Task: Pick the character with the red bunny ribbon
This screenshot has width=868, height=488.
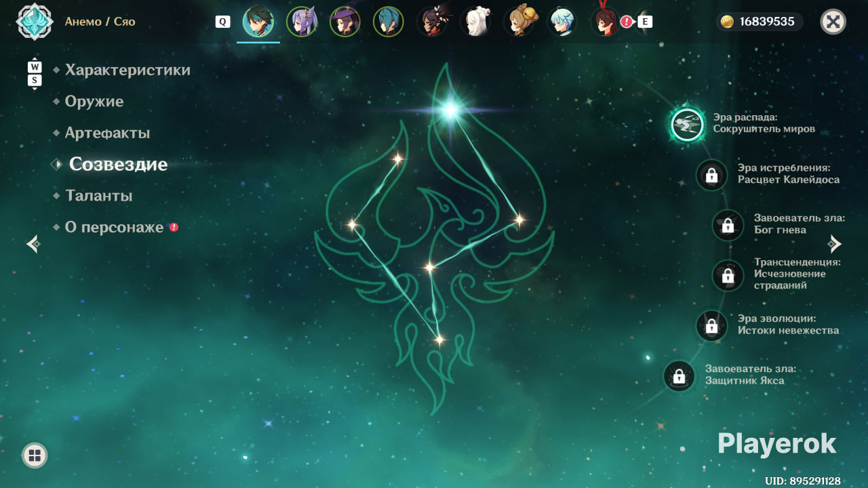Action: pos(604,22)
